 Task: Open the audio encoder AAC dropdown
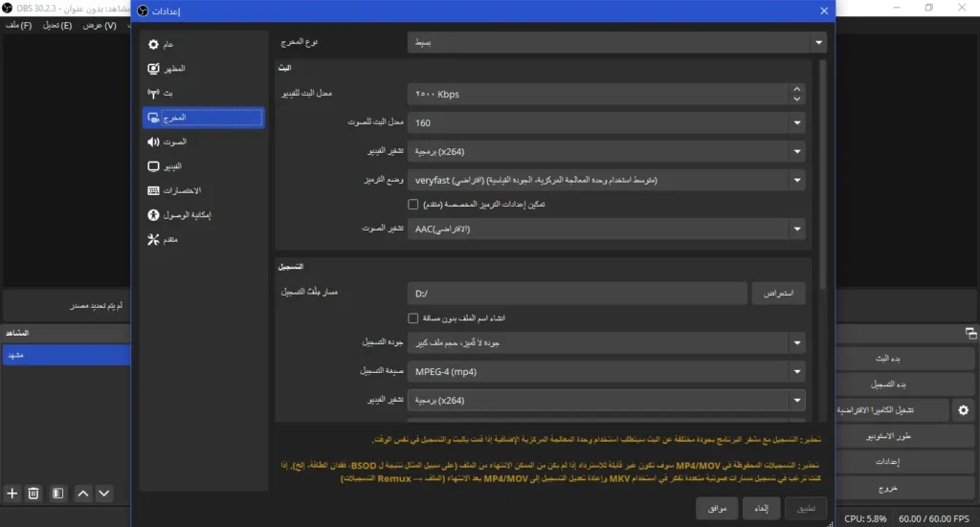(x=606, y=230)
